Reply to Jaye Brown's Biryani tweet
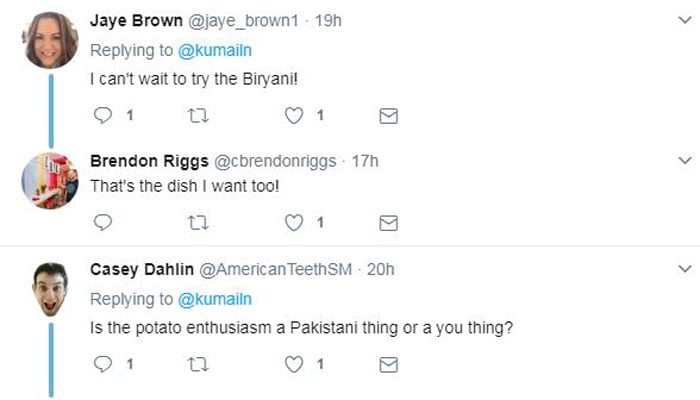This screenshot has width=700, height=400. [x=102, y=116]
